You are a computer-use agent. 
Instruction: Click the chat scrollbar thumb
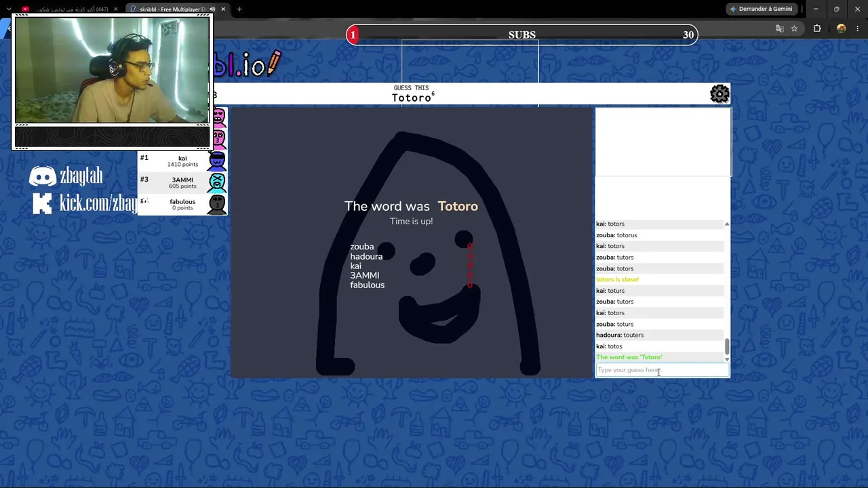tap(727, 346)
